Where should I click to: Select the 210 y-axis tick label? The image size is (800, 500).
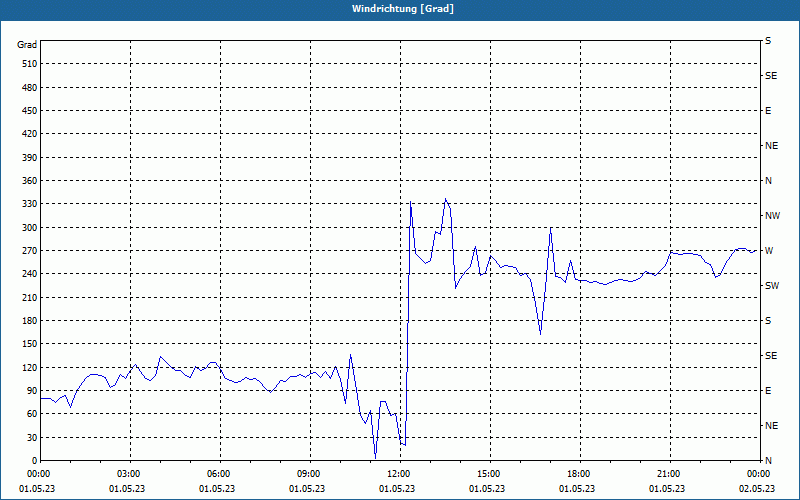[x=30, y=297]
